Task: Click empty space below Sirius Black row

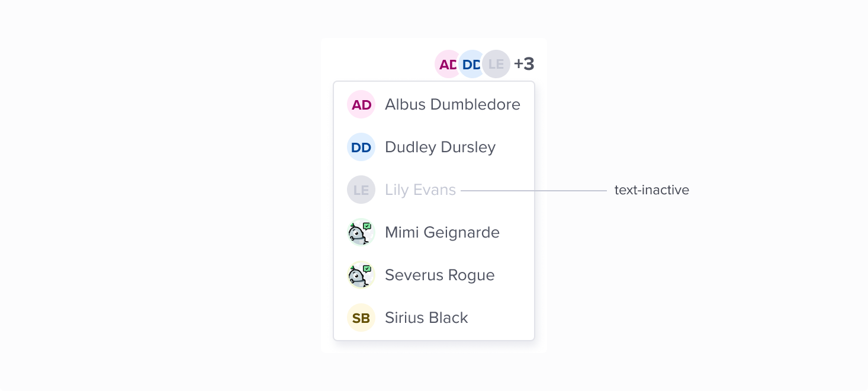Action: pyautogui.click(x=434, y=347)
